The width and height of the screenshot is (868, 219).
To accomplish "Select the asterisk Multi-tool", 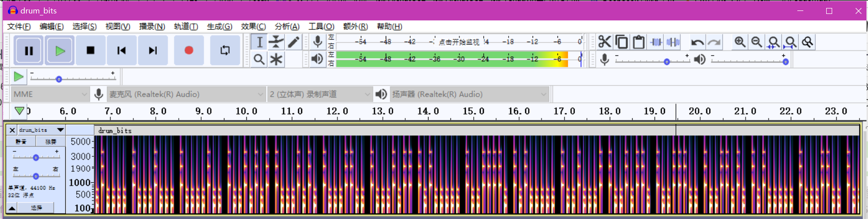I will tap(276, 59).
